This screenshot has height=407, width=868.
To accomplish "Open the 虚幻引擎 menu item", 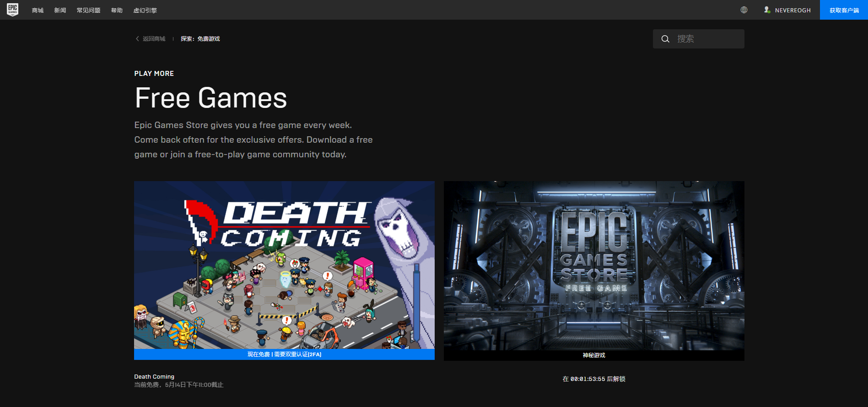I will 145,10.
